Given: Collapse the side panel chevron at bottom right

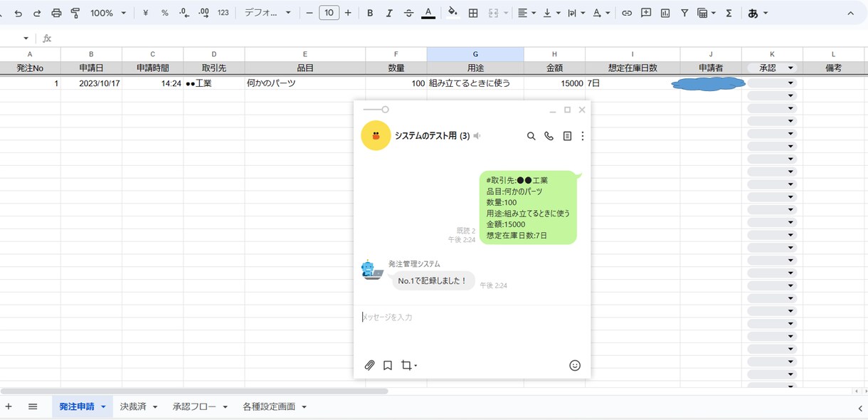Looking at the screenshot, I should point(859,407).
